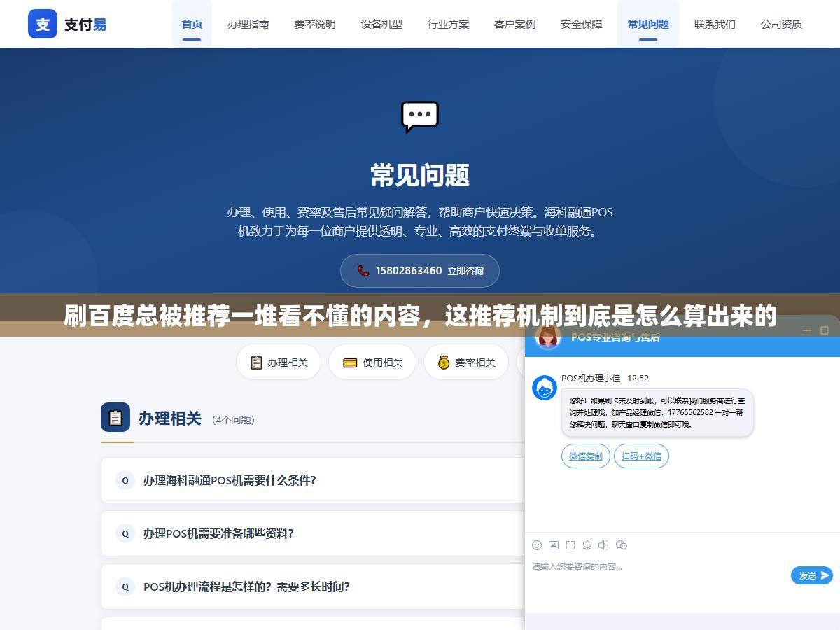The height and width of the screenshot is (630, 840).
Task: Expand question POS机办理流程是怎样的?
Action: coord(313,587)
